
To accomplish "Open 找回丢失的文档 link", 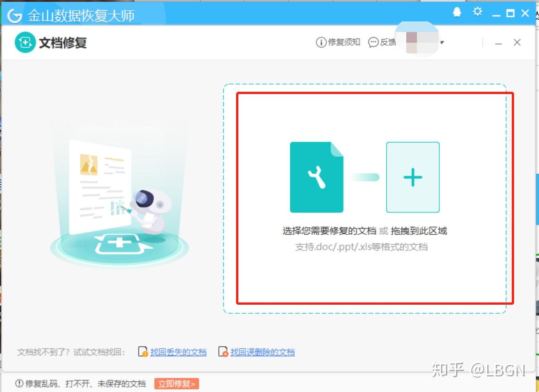I will 178,352.
